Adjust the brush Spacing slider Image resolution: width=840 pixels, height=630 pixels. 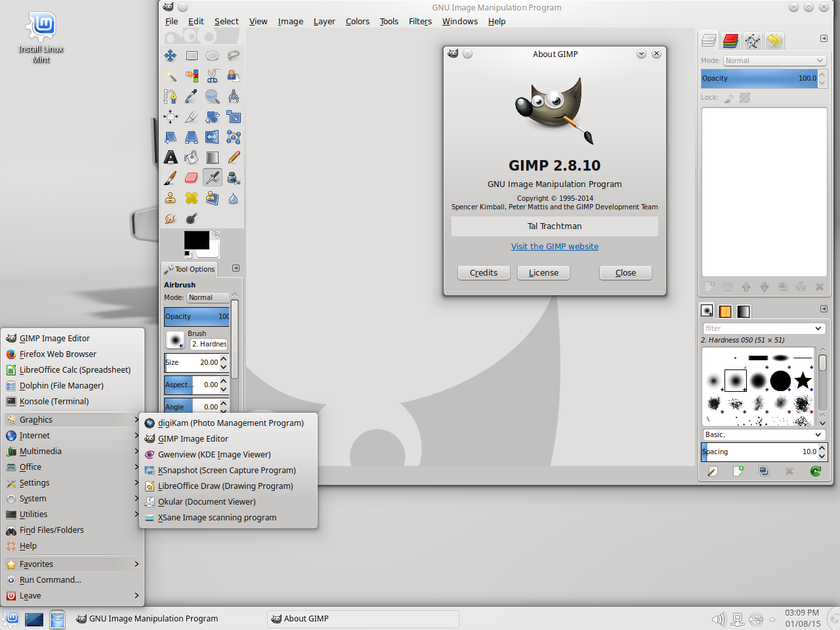759,451
